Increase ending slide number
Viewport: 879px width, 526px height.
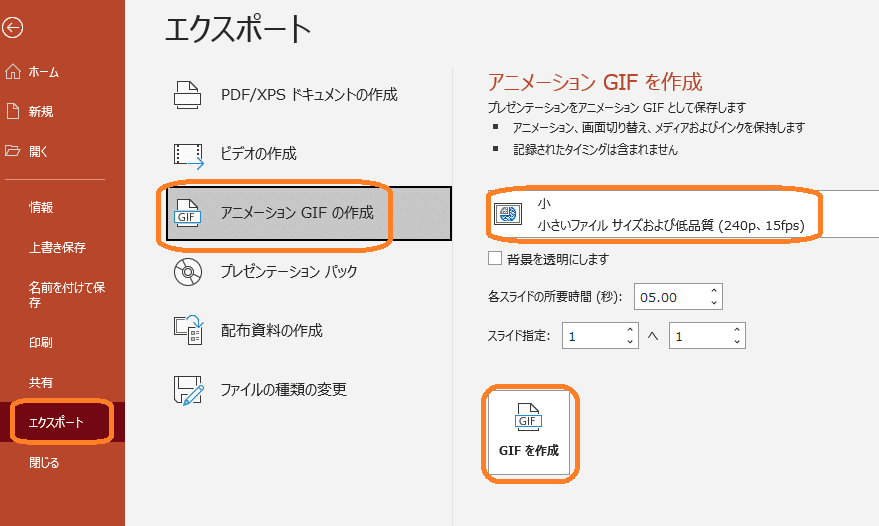(x=737, y=330)
